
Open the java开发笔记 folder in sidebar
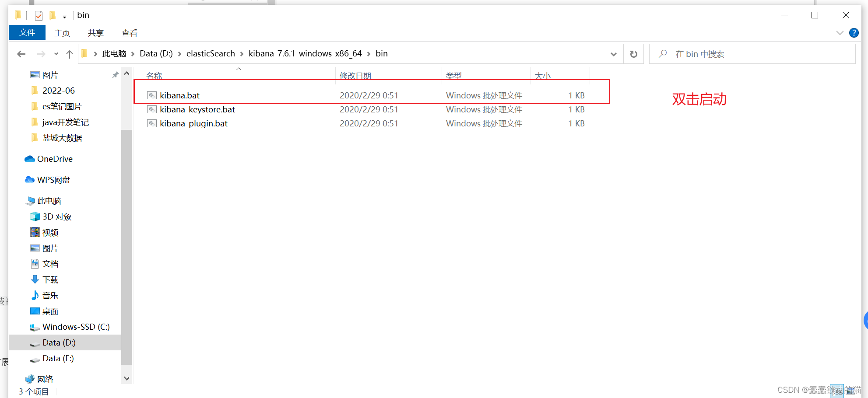click(x=65, y=122)
